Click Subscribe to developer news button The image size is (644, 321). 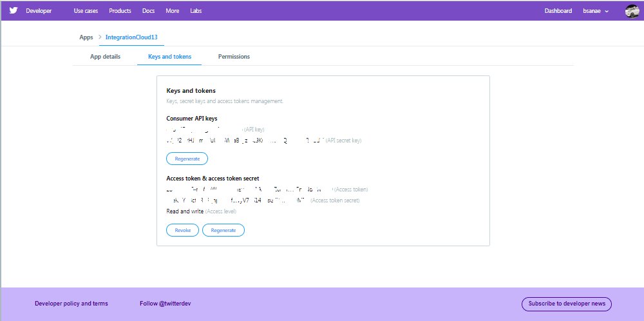click(x=566, y=304)
